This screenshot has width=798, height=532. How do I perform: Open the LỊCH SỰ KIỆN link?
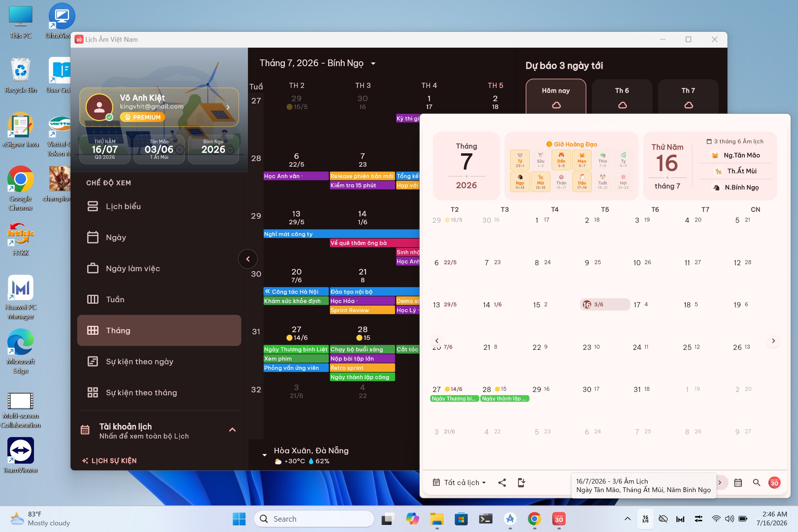[x=110, y=461]
